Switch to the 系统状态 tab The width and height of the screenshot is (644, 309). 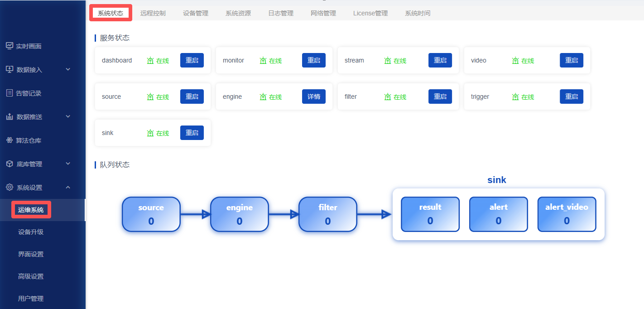coord(111,13)
